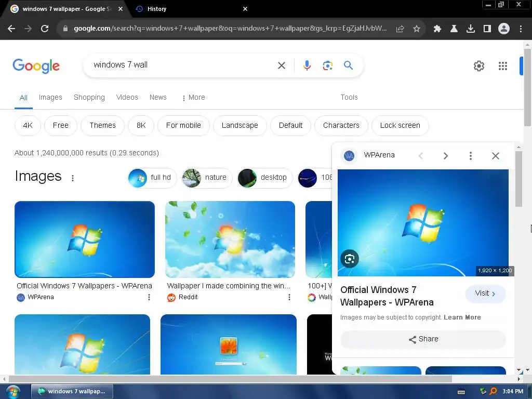Apply the For mobile filter chip
532x399 pixels.
coord(183,126)
